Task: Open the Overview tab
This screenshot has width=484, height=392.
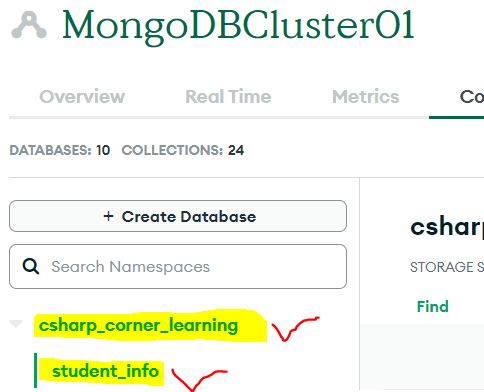Action: coord(82,97)
